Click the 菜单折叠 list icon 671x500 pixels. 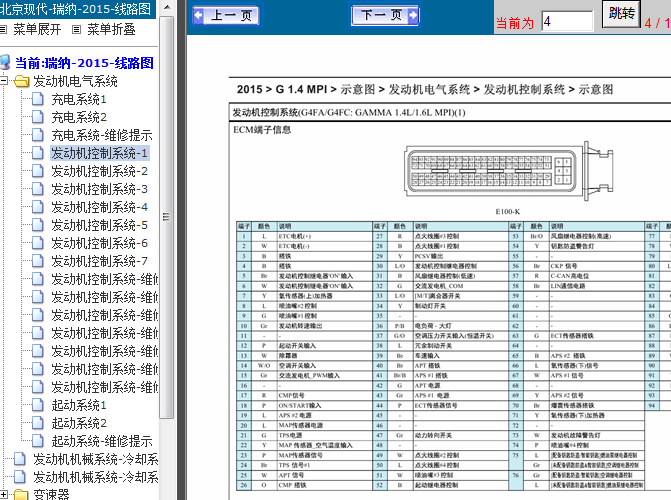tap(77, 30)
